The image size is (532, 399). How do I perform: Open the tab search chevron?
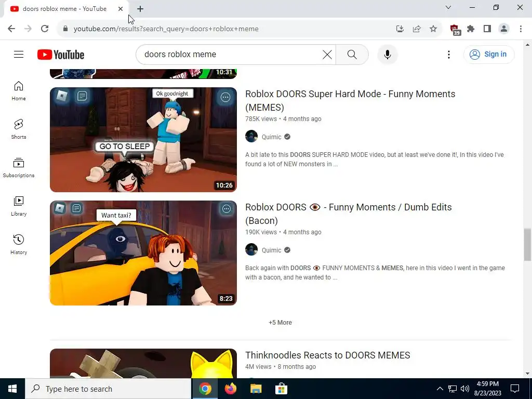448,7
